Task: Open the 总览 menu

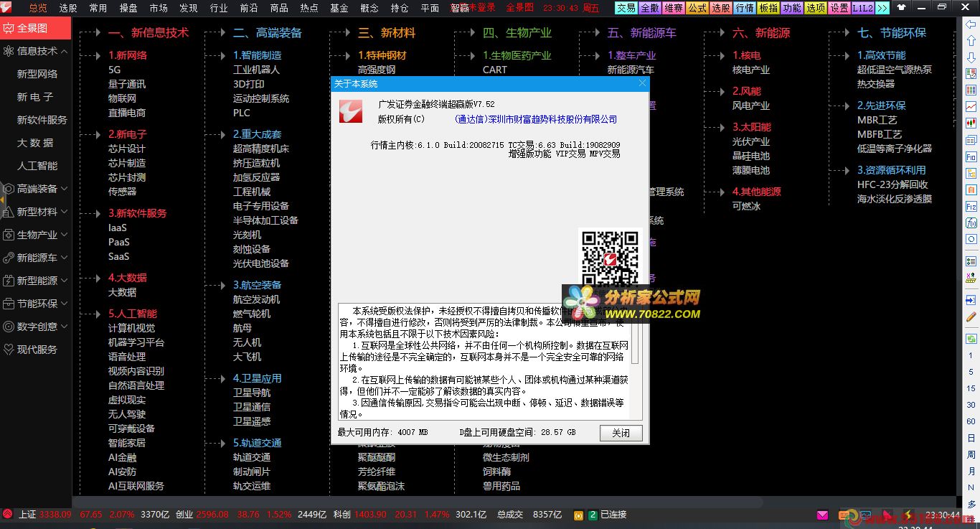Action: click(x=38, y=8)
